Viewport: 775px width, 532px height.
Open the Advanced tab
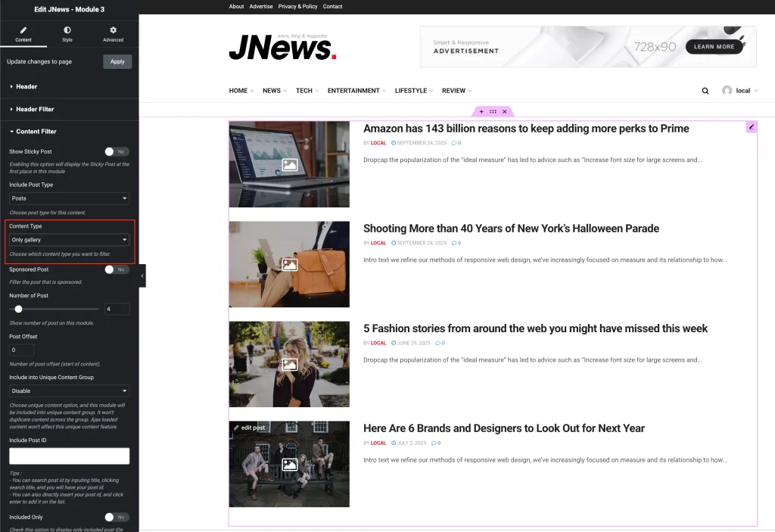tap(113, 34)
